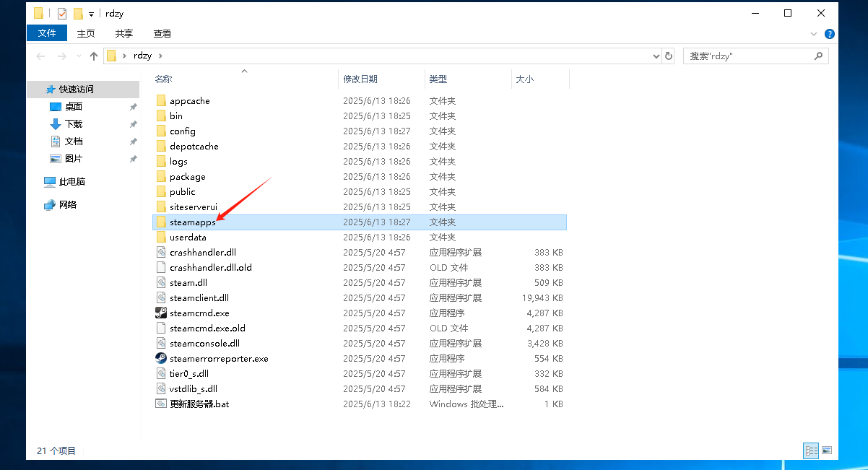Image resolution: width=868 pixels, height=470 pixels.
Task: Click the vstdlib_s.dll file icon
Action: [x=161, y=389]
